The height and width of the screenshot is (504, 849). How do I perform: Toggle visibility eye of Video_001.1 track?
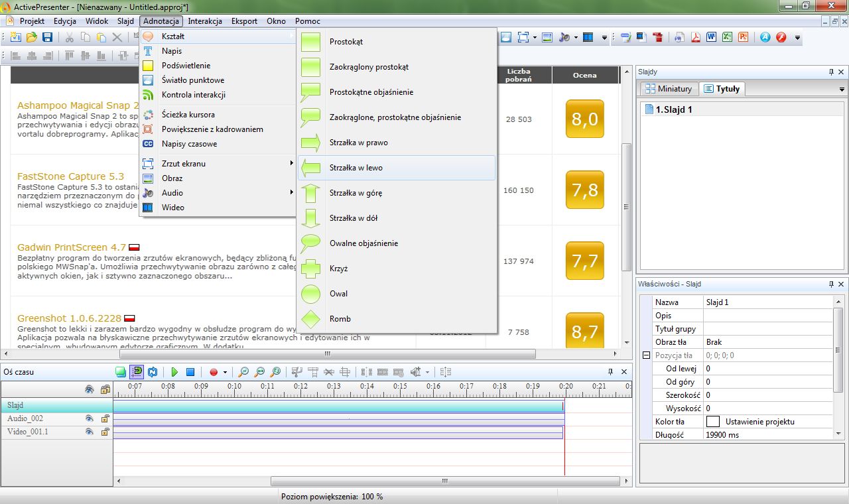(x=90, y=432)
